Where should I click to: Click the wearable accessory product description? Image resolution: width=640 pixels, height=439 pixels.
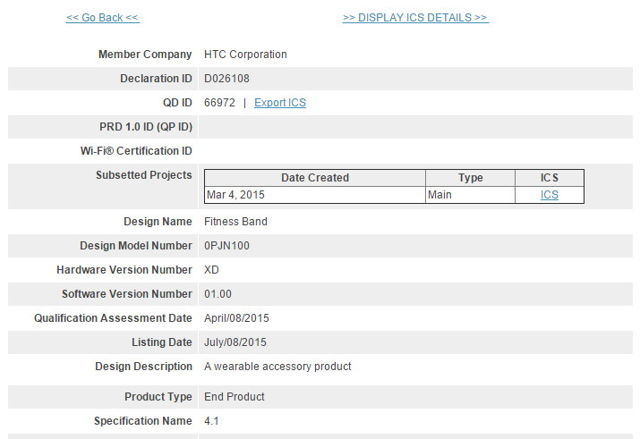tap(277, 366)
